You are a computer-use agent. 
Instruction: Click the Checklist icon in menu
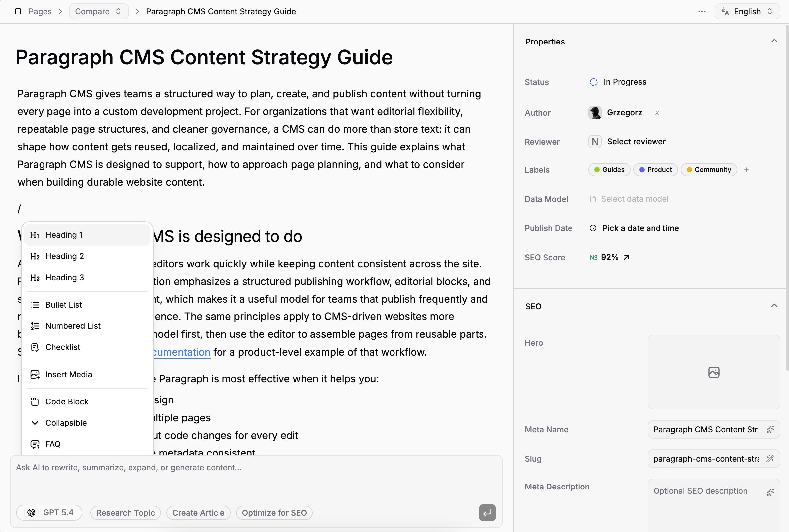click(35, 347)
